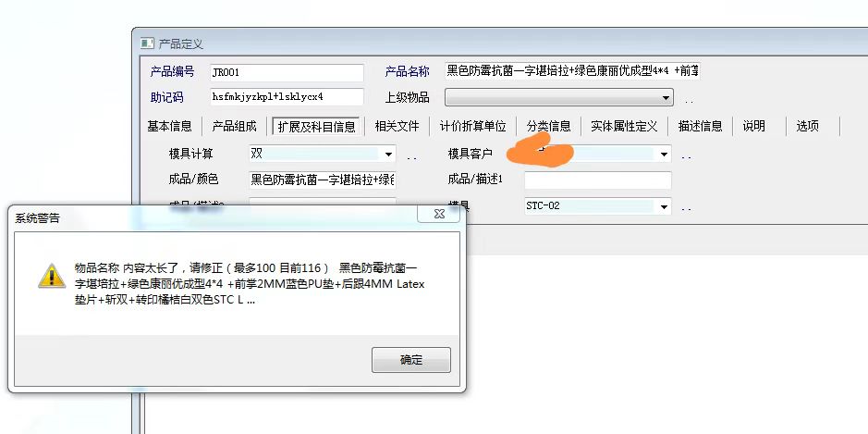Click the 确定 button in warning dialog

tap(410, 360)
